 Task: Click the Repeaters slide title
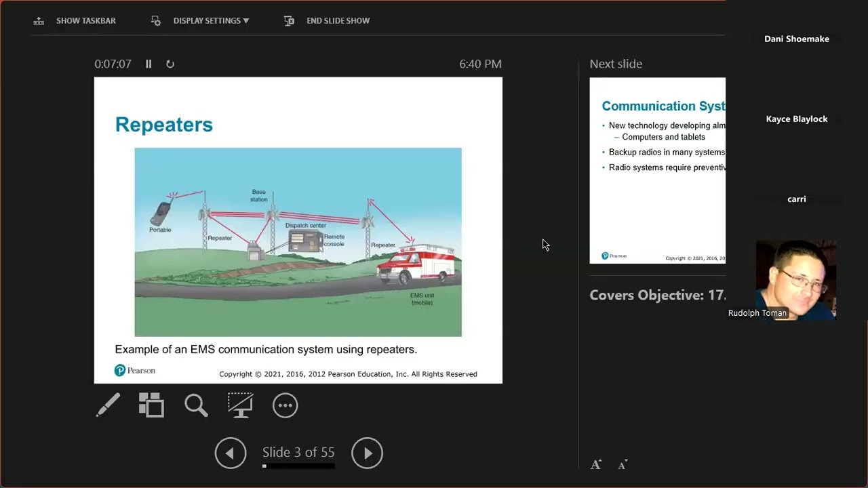(164, 124)
